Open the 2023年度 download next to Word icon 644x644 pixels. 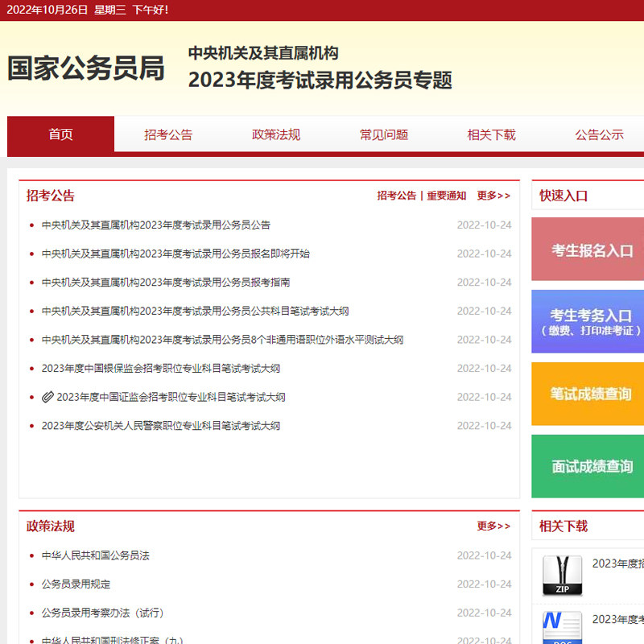point(618,619)
